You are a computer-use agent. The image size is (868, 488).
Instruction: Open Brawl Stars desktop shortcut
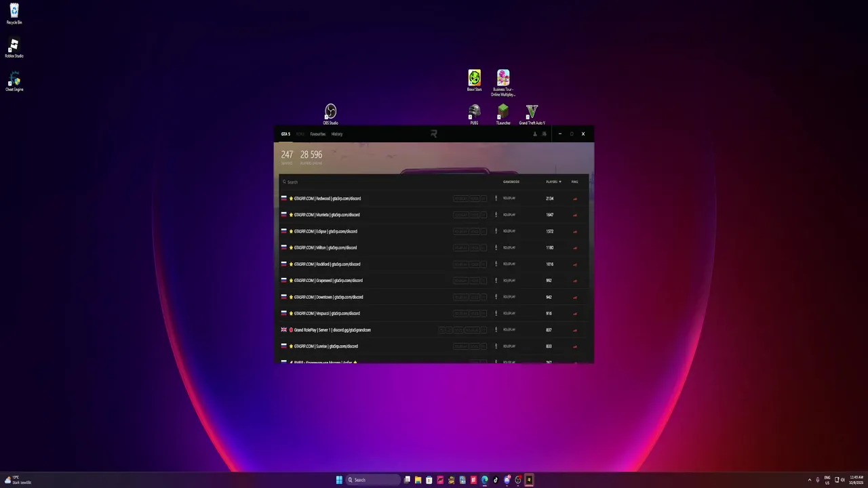click(x=474, y=80)
